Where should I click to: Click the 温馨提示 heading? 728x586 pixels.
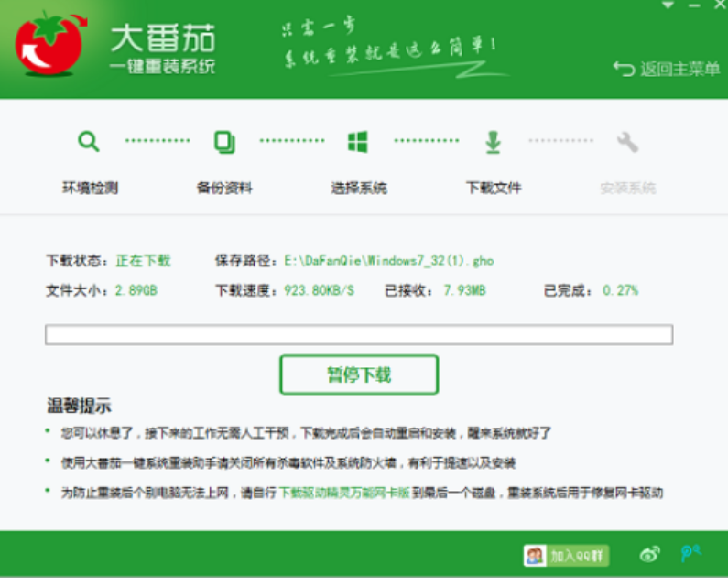coord(79,406)
